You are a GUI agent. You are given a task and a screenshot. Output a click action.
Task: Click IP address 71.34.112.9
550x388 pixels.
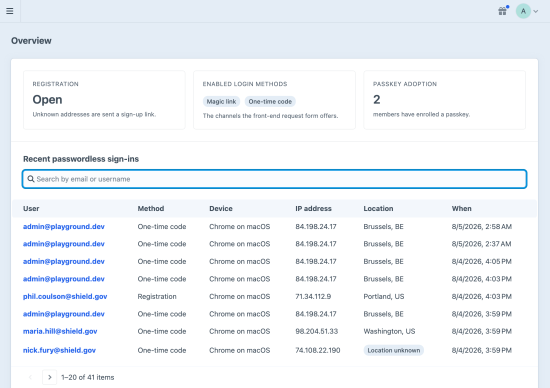point(313,296)
